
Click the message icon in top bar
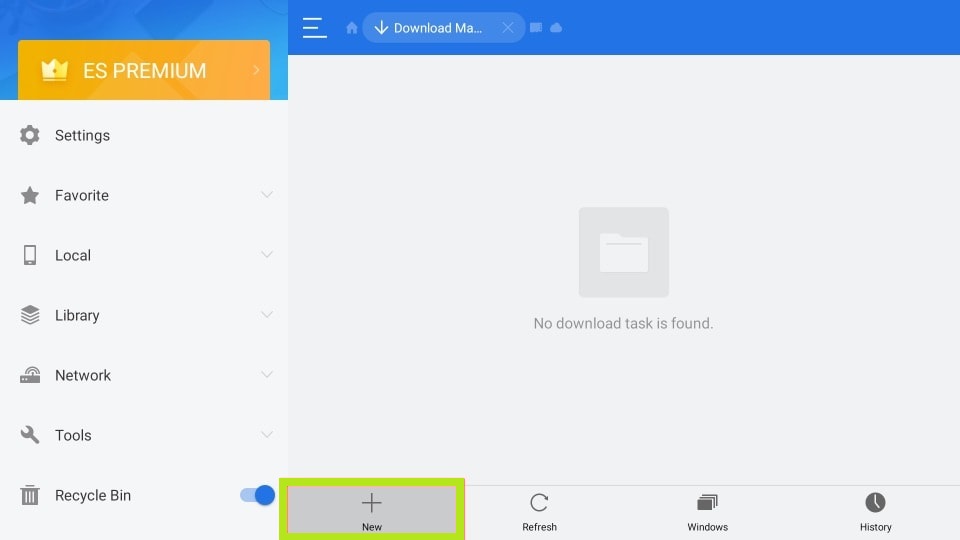(536, 28)
